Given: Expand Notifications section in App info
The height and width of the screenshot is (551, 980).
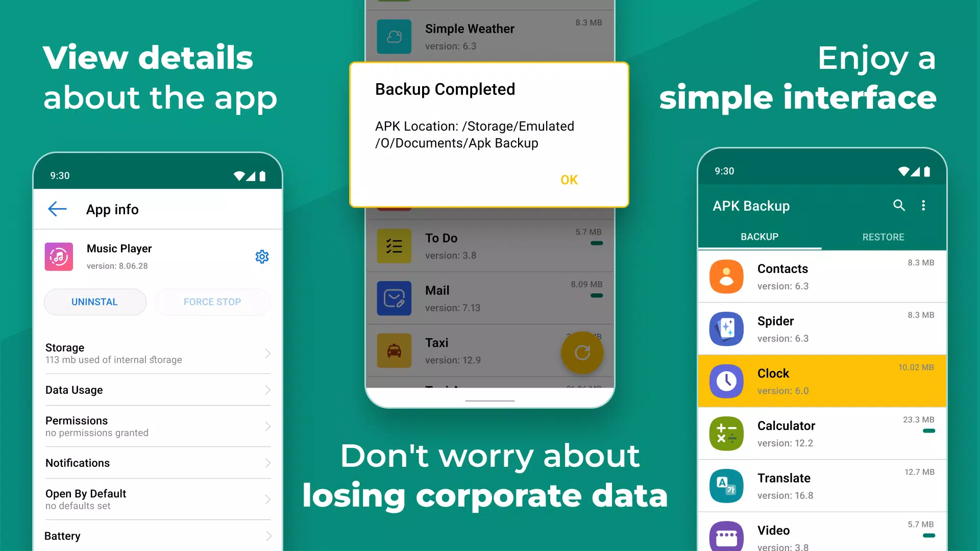Looking at the screenshot, I should point(157,463).
